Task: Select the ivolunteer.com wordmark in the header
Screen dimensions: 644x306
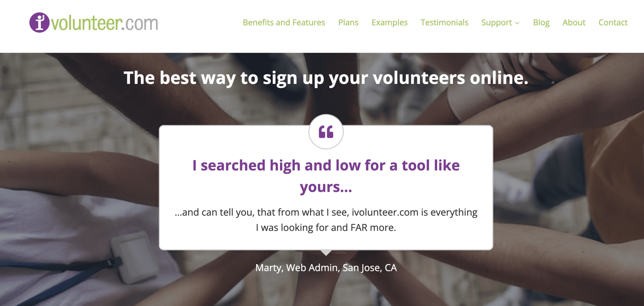Action: point(104,23)
